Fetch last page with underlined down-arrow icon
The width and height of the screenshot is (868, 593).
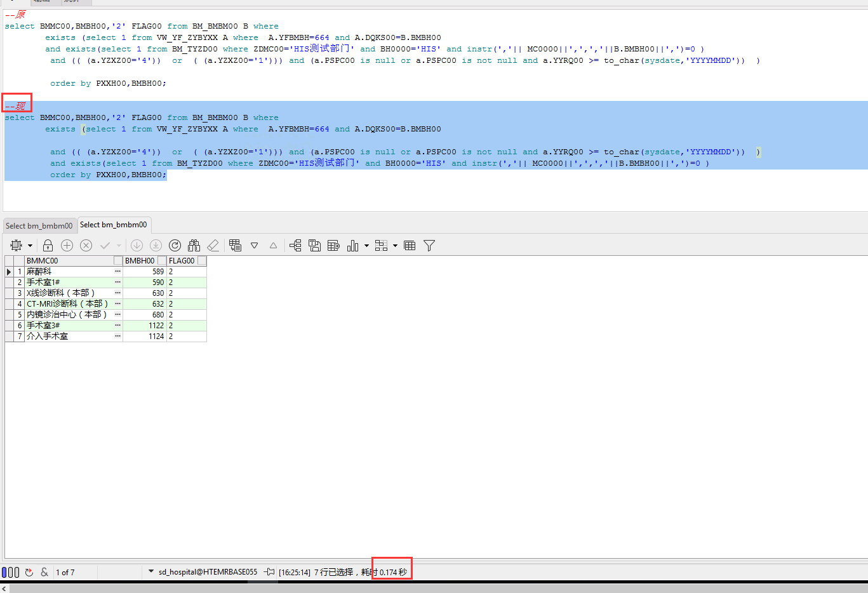pyautogui.click(x=156, y=246)
